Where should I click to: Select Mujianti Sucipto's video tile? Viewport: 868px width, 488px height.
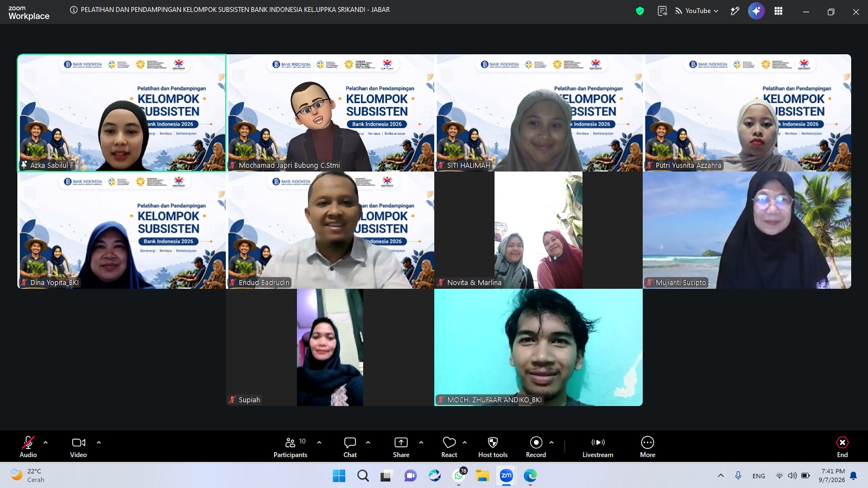pos(747,230)
